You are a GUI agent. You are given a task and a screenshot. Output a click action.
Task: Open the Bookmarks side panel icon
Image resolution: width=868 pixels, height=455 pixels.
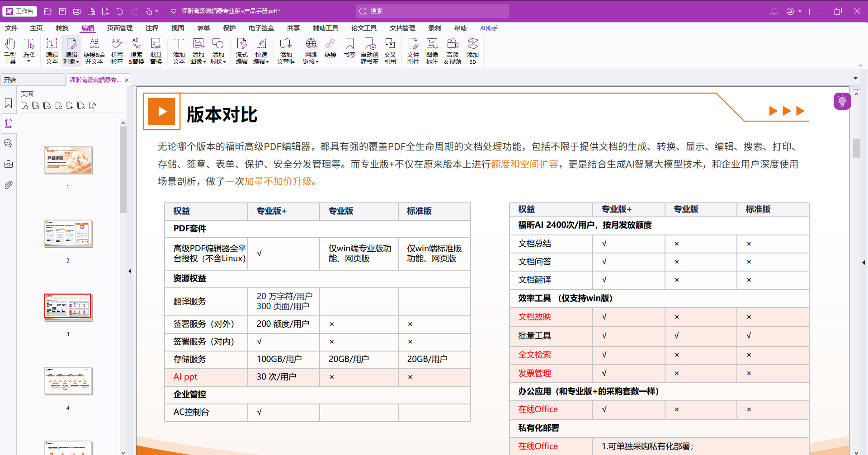click(x=9, y=103)
